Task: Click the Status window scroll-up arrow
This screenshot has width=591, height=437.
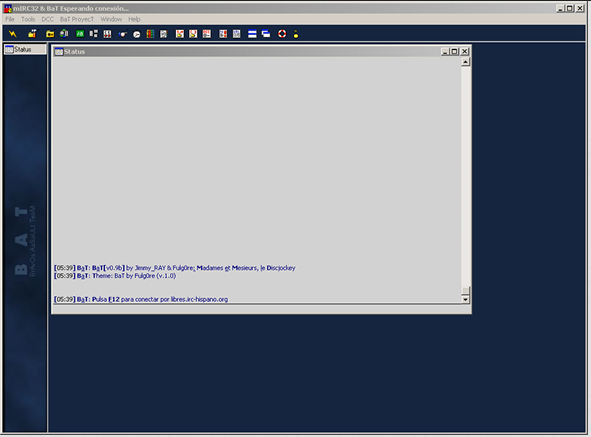Action: click(x=465, y=62)
